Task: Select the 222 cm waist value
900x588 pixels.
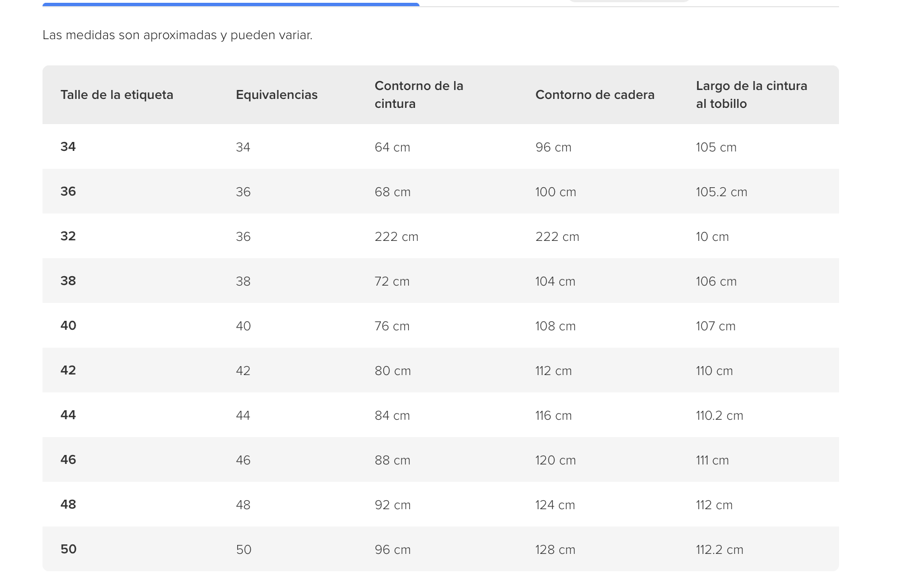Action: point(397,236)
